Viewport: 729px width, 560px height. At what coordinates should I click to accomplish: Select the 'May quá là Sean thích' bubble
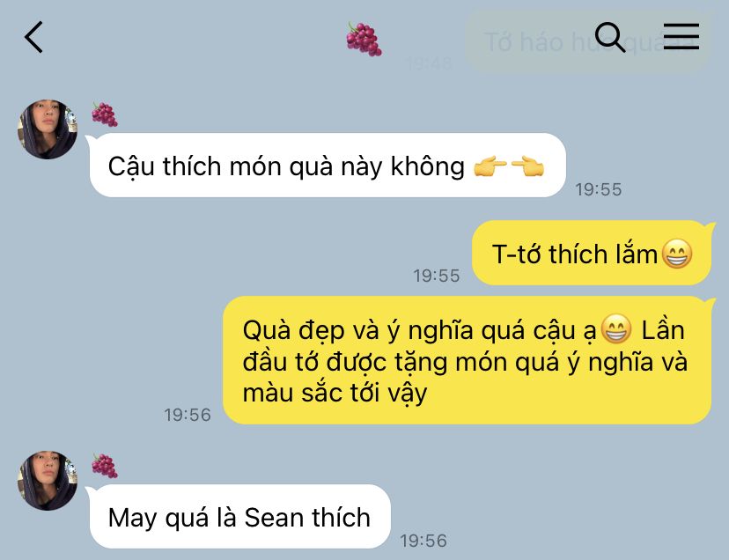[x=239, y=516]
